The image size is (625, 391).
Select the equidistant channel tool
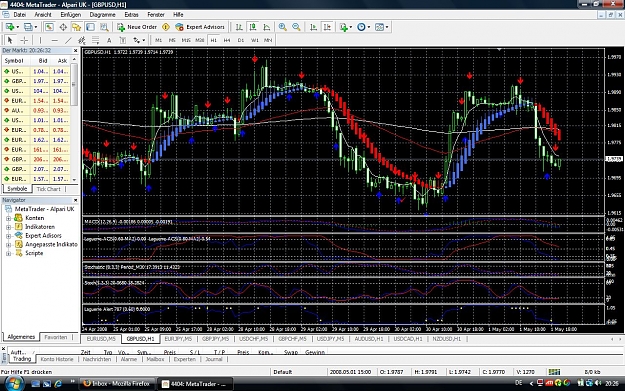tap(82, 40)
